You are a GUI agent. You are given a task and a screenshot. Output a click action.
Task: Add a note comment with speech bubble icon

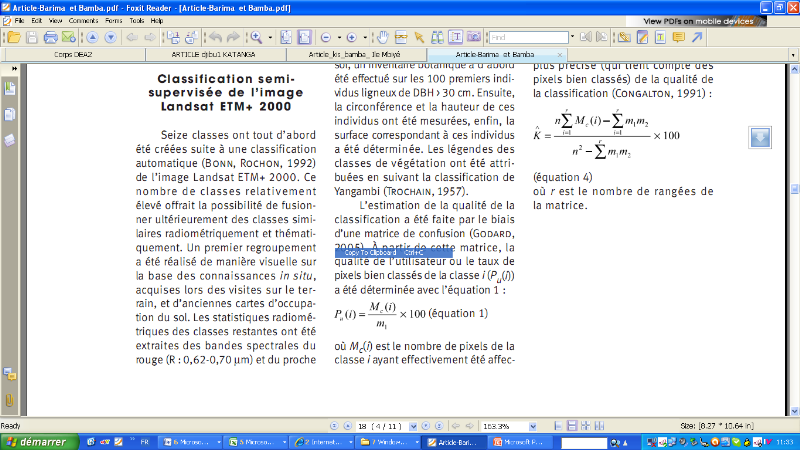point(679,37)
